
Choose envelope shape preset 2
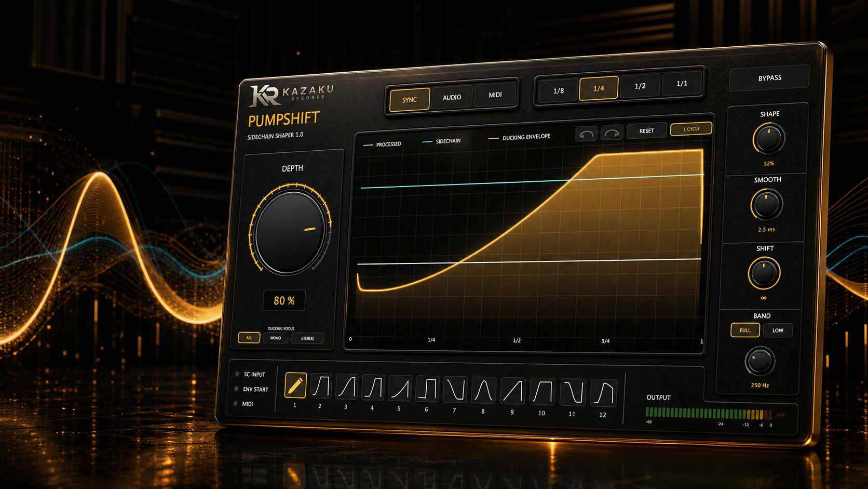click(321, 387)
